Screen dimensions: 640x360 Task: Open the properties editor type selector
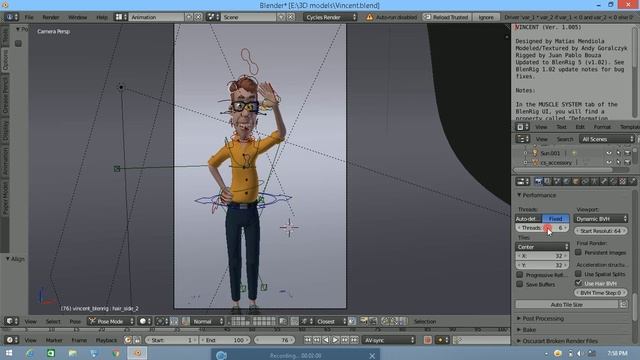click(522, 182)
